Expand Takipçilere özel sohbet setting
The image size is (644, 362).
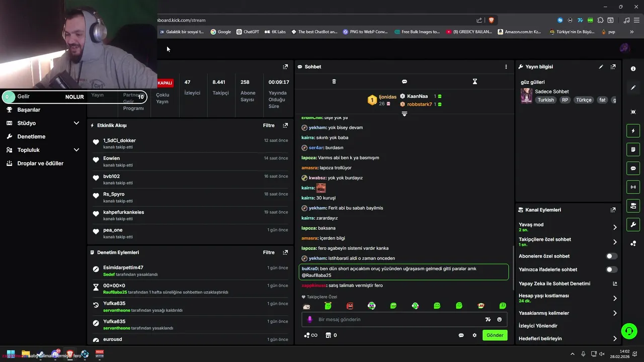(x=614, y=242)
